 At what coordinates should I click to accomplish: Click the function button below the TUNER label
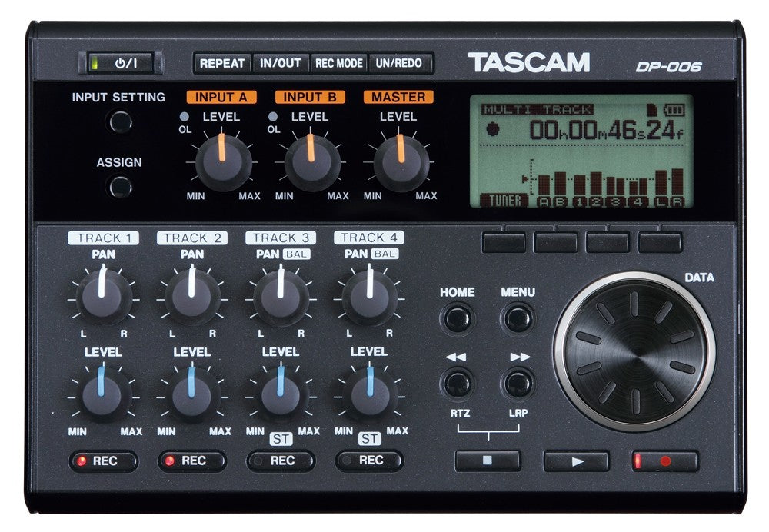point(504,242)
